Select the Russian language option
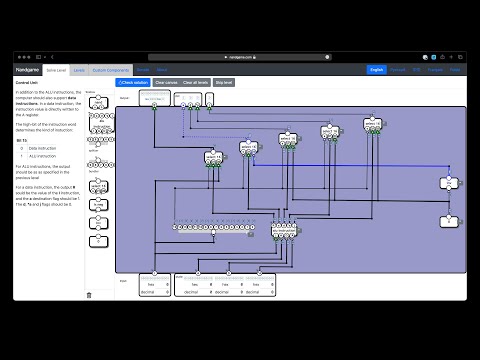The width and height of the screenshot is (480, 360). pyautogui.click(x=397, y=70)
